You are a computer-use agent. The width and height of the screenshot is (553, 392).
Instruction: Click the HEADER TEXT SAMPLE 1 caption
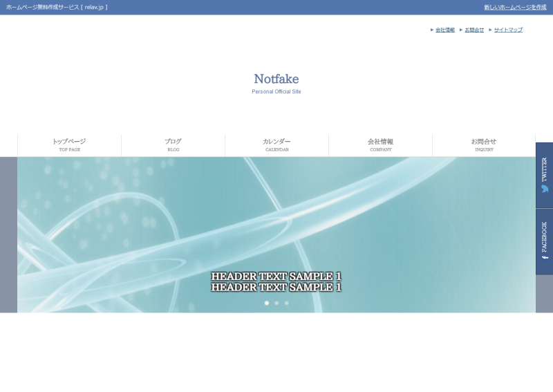(276, 281)
